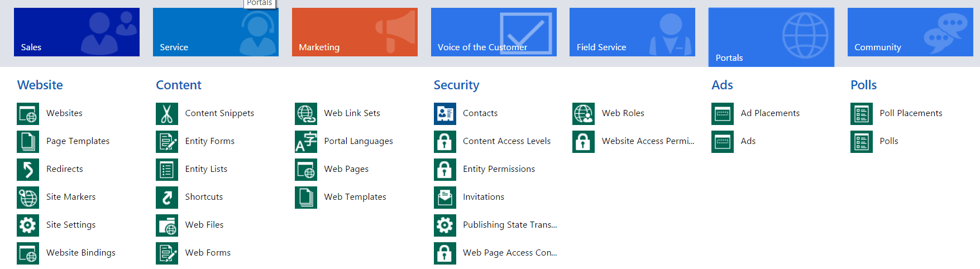Click the Site Settings gear icon
This screenshot has height=269, width=980.
point(28,225)
